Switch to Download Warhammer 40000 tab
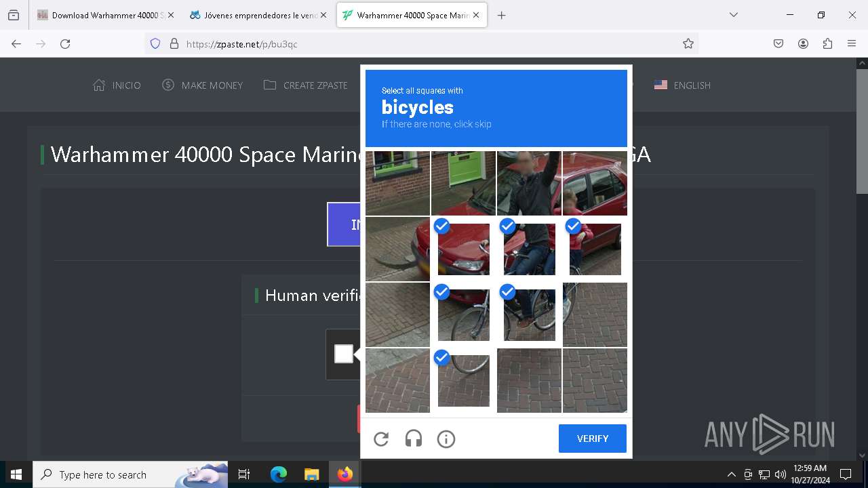 (x=105, y=15)
